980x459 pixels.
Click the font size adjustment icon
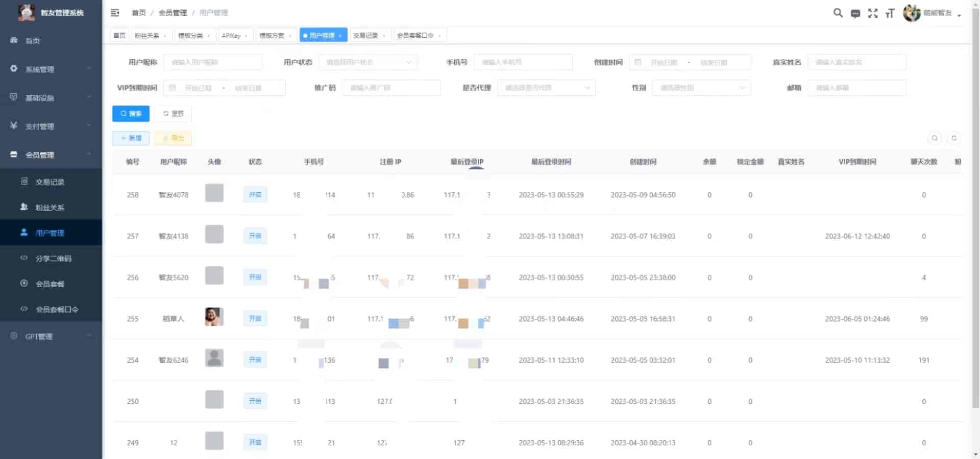[x=890, y=13]
